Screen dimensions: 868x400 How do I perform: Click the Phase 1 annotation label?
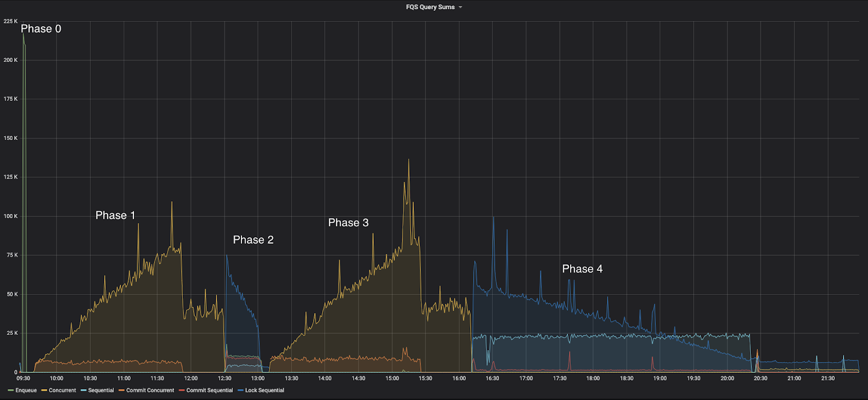click(115, 215)
